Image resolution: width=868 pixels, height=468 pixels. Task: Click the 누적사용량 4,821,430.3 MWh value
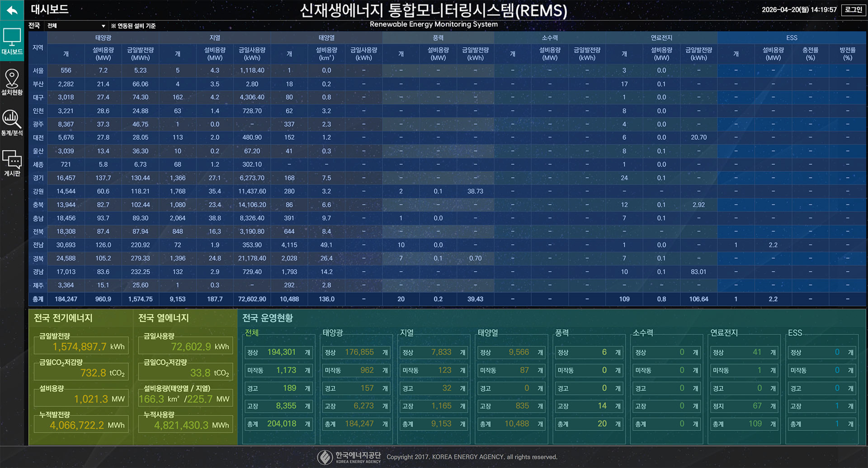tap(186, 425)
